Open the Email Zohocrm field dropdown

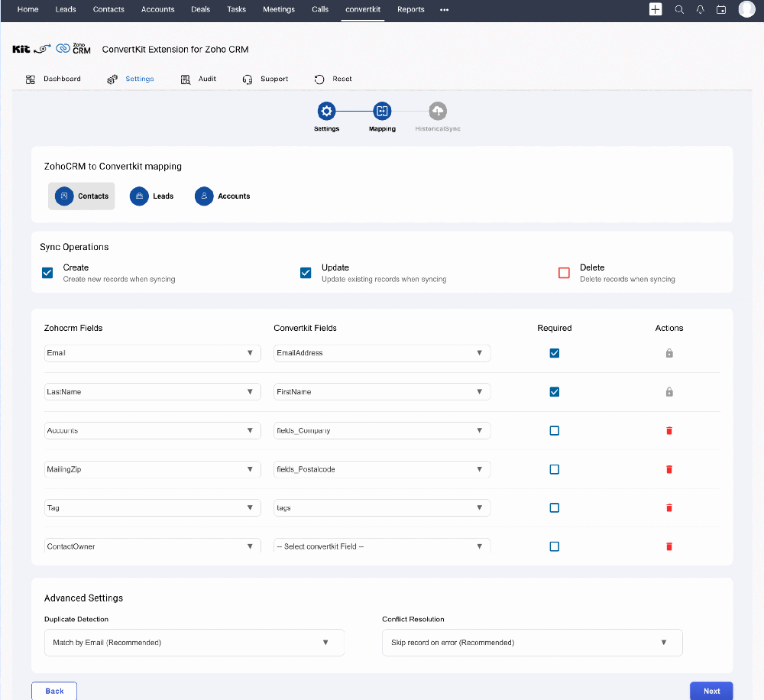[153, 353]
